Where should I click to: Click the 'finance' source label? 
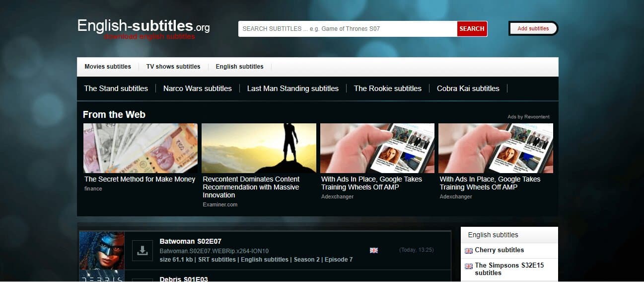coord(93,189)
